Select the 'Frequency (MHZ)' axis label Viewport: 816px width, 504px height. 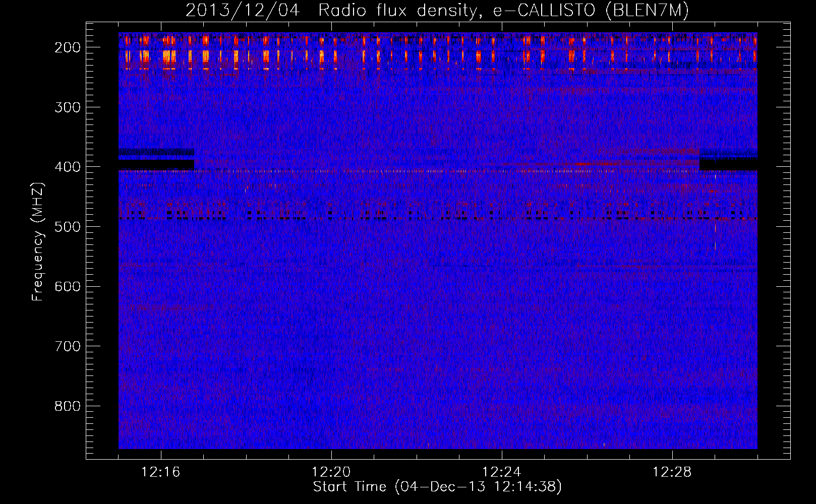[x=38, y=241]
